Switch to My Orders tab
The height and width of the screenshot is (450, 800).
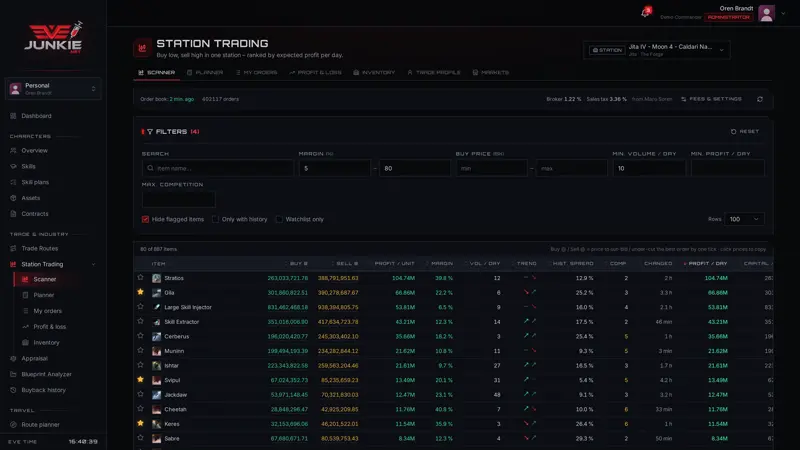point(257,72)
